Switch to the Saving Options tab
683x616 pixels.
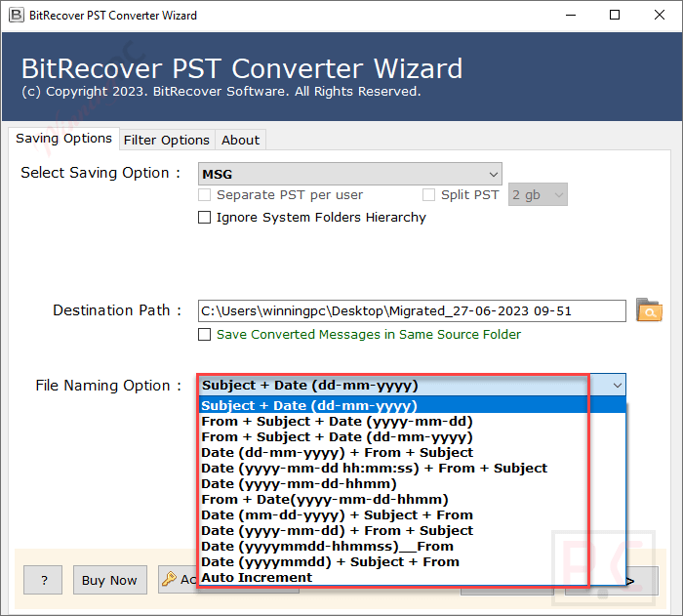point(64,139)
